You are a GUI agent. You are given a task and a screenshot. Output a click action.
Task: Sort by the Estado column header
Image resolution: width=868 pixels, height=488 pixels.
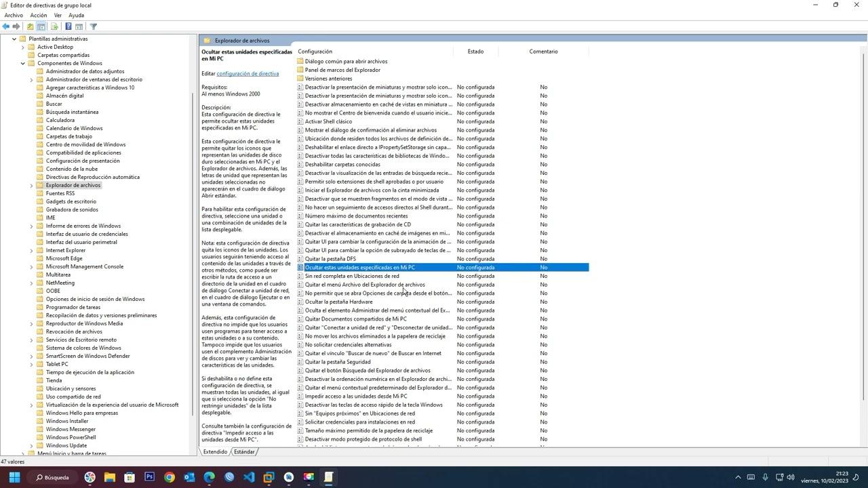[x=475, y=52]
